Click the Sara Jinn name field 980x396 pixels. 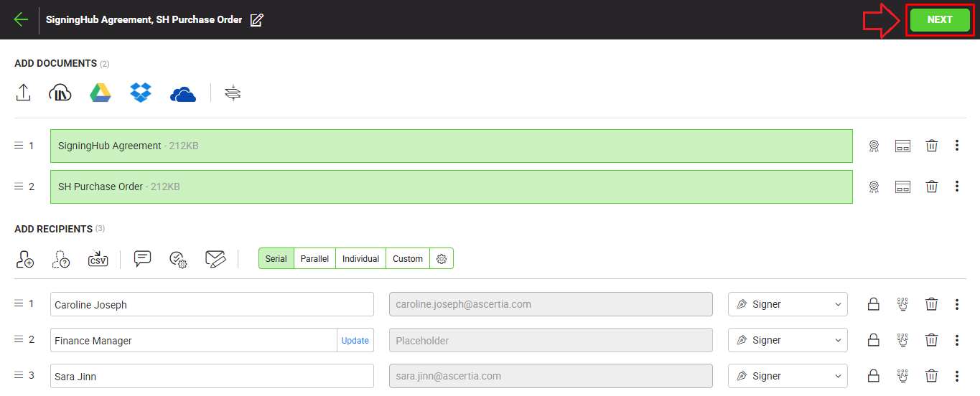pos(212,376)
